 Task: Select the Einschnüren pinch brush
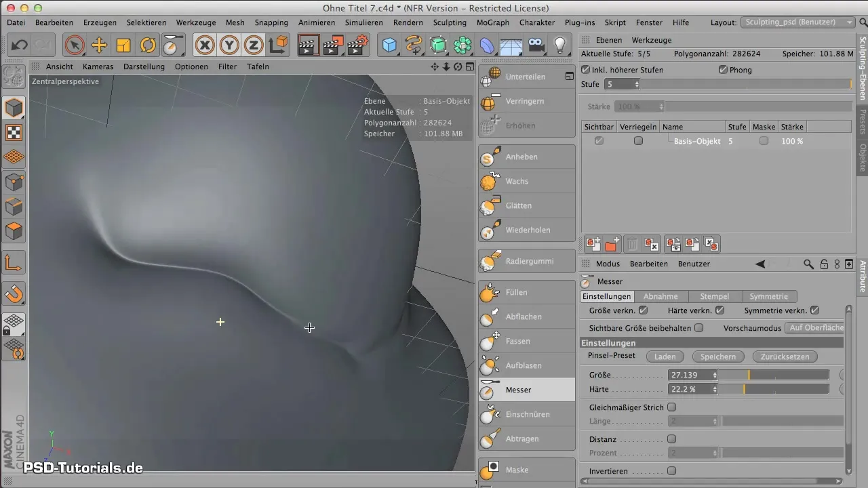pos(526,414)
